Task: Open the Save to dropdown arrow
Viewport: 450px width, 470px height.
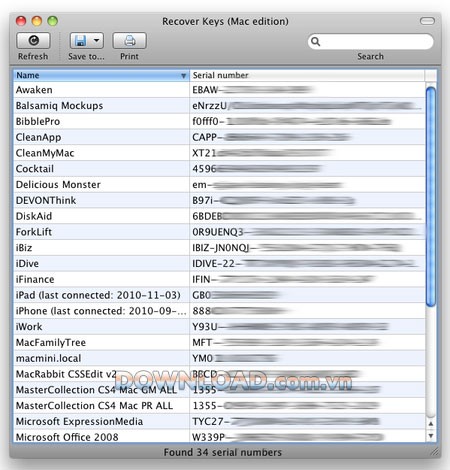Action: click(96, 41)
